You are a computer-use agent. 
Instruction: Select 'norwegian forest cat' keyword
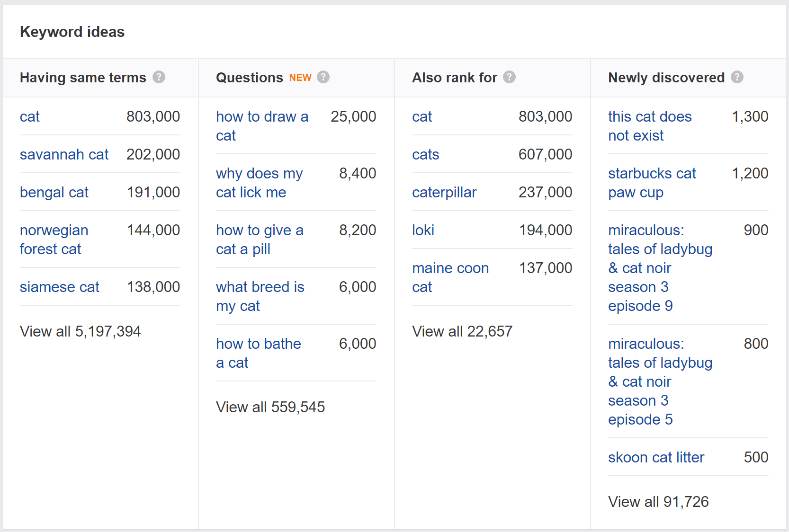(54, 239)
